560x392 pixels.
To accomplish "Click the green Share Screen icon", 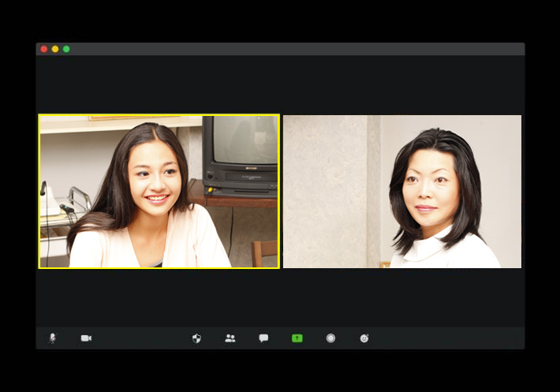I will pos(297,338).
